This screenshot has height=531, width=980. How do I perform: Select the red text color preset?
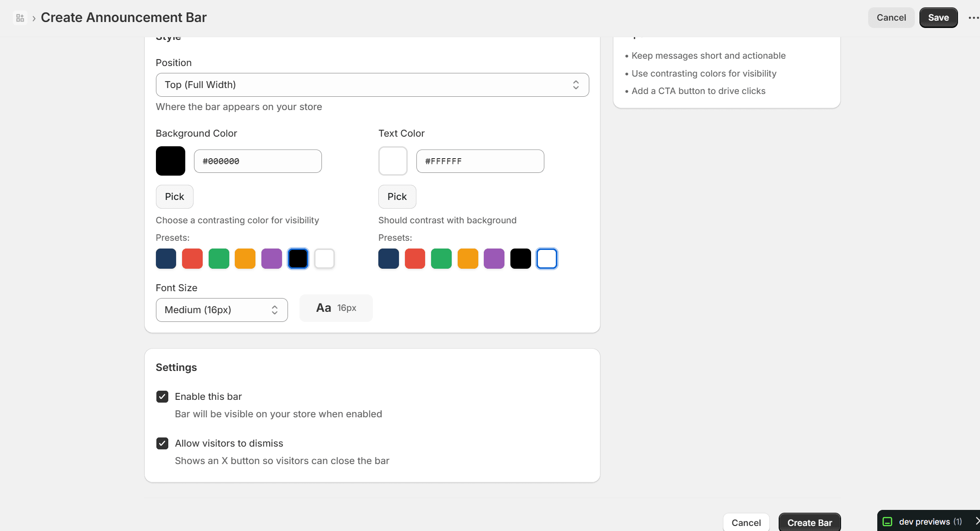coord(415,258)
